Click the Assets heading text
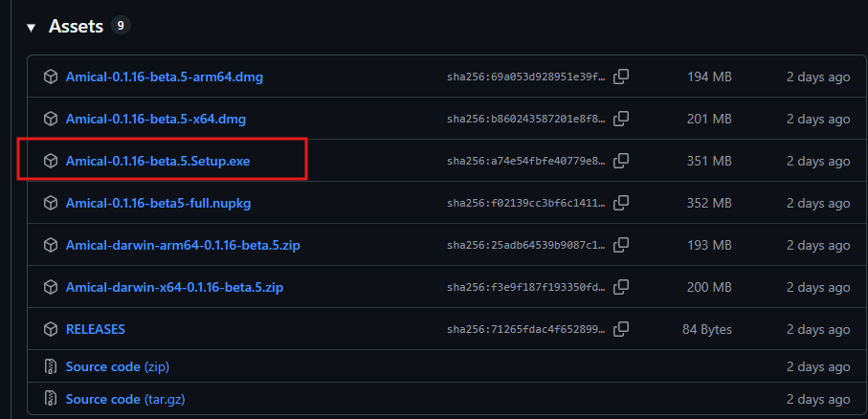868x419 pixels. tap(76, 27)
